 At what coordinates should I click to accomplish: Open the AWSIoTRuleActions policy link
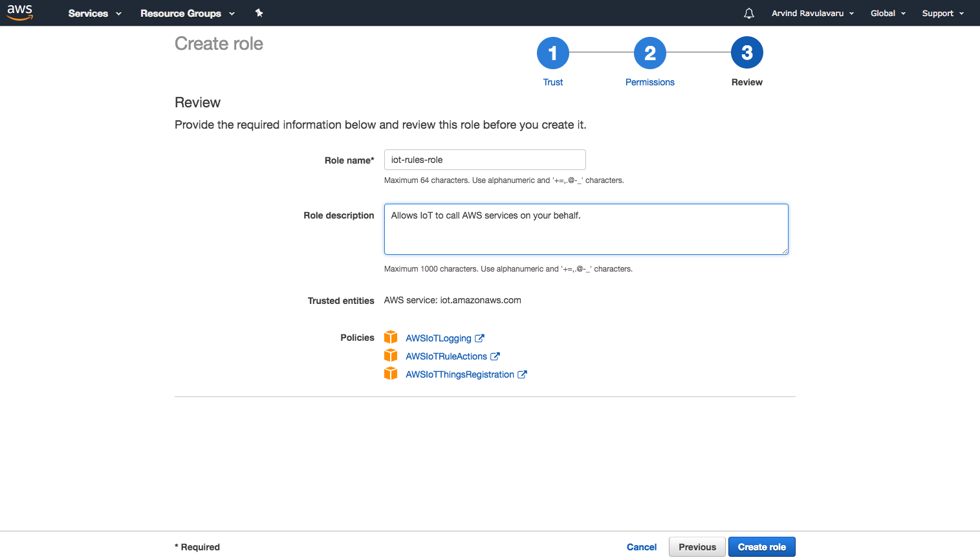(446, 356)
